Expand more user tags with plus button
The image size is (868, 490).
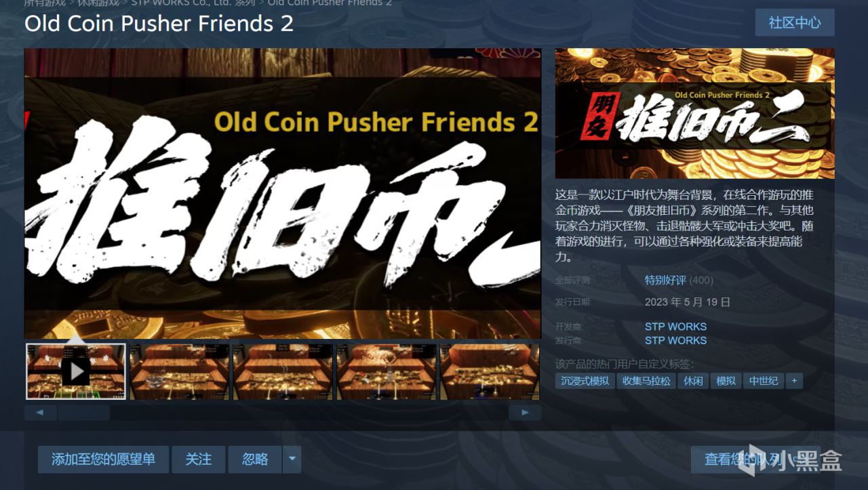pos(794,381)
